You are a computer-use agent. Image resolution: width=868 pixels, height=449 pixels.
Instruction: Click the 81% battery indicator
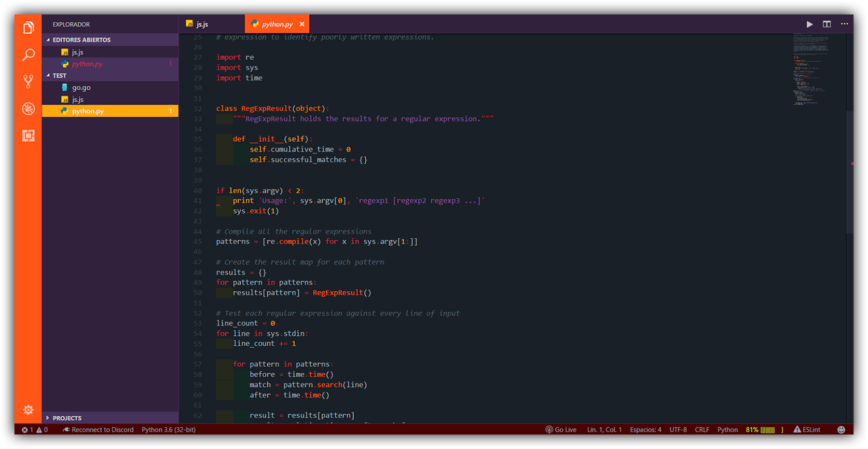(x=765, y=430)
